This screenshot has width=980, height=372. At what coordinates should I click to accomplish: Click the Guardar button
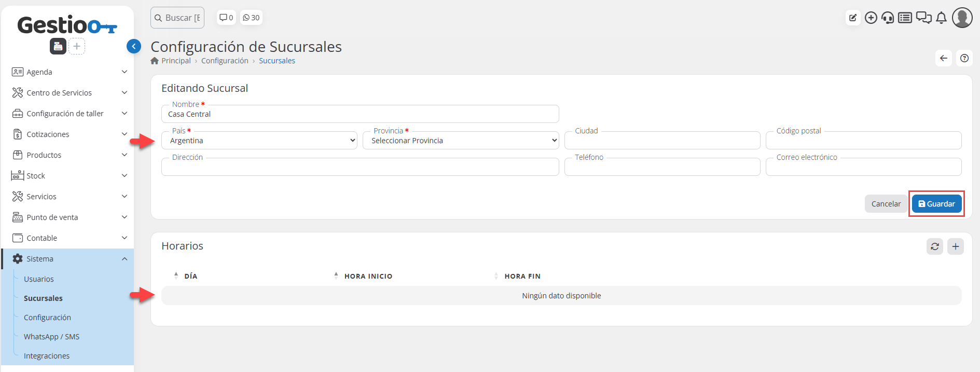[x=936, y=204]
